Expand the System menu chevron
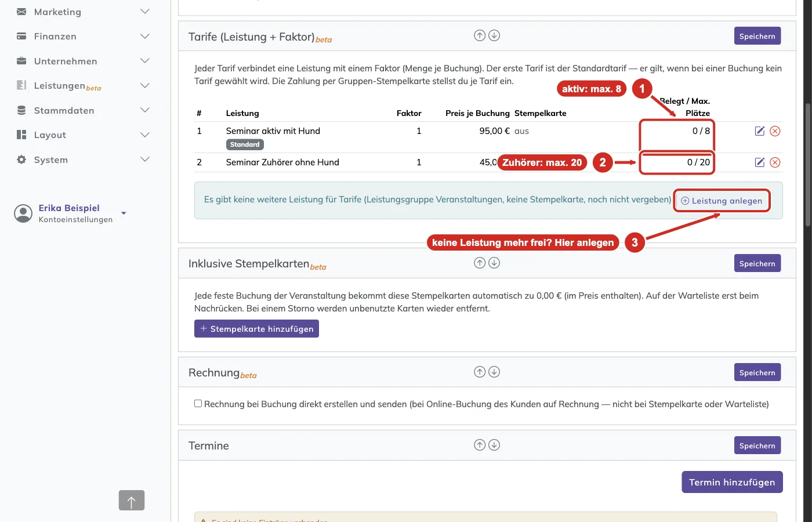This screenshot has height=522, width=812. (145, 159)
